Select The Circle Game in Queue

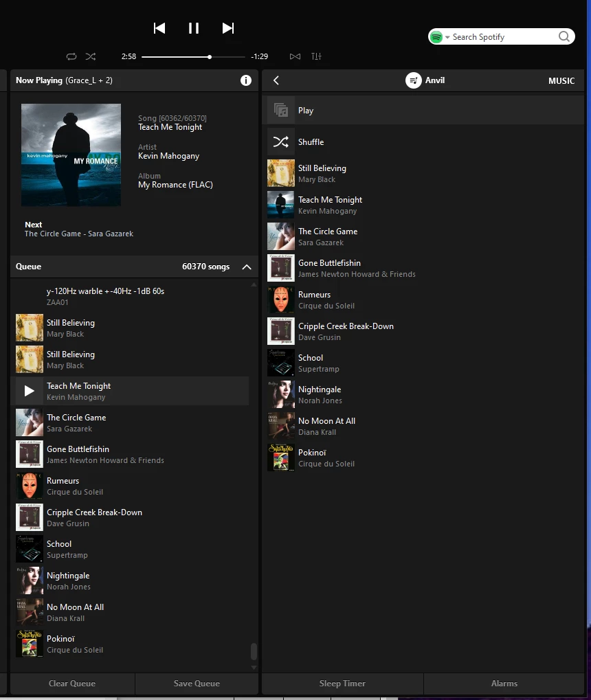click(x=130, y=422)
